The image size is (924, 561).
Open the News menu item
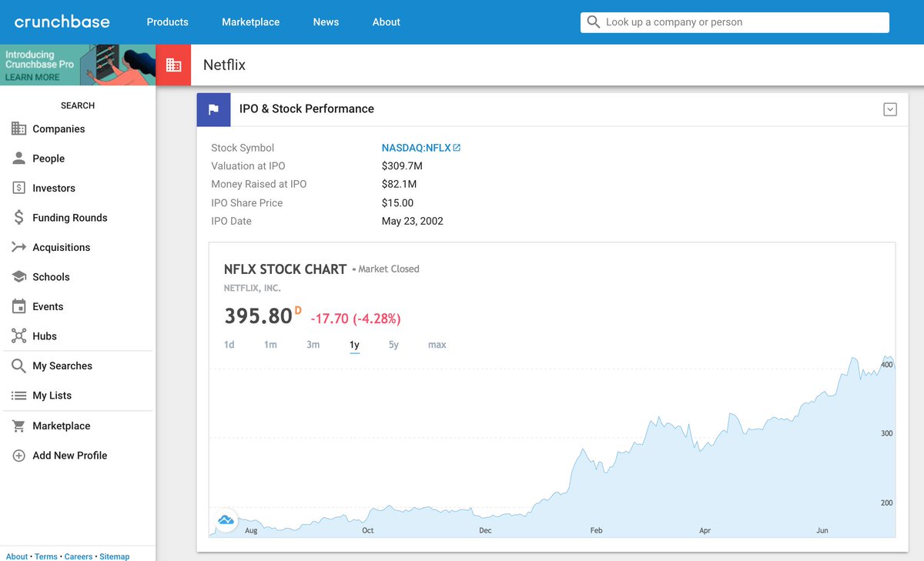326,22
